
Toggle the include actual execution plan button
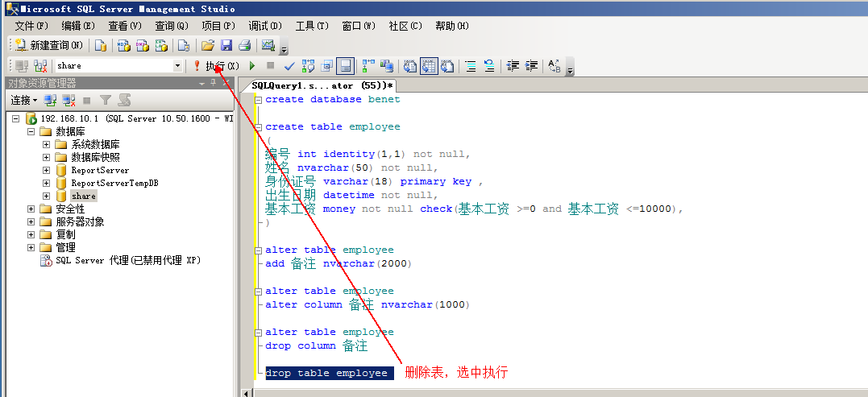368,66
